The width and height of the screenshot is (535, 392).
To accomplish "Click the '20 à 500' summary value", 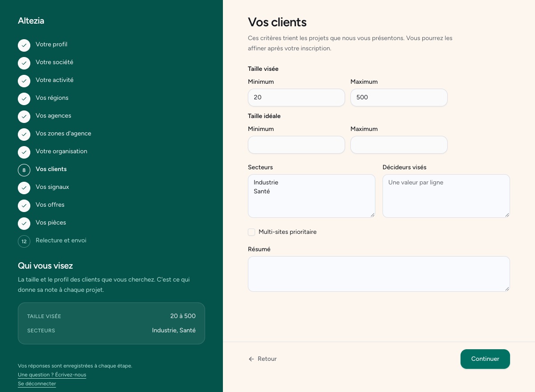I will pyautogui.click(x=183, y=316).
